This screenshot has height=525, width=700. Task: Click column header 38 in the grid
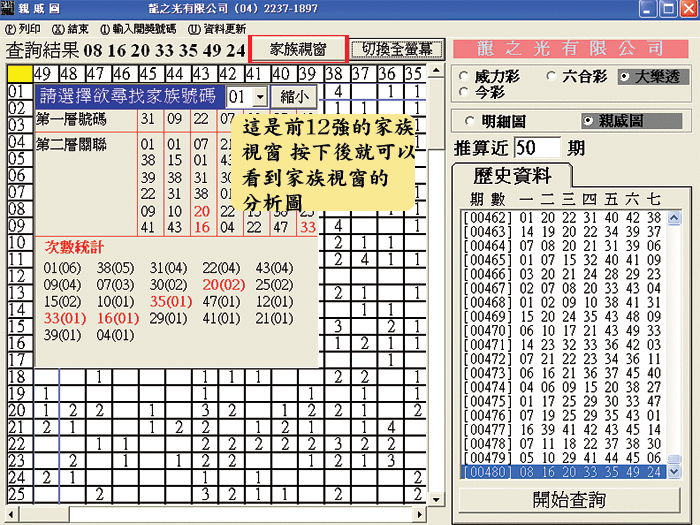point(338,74)
